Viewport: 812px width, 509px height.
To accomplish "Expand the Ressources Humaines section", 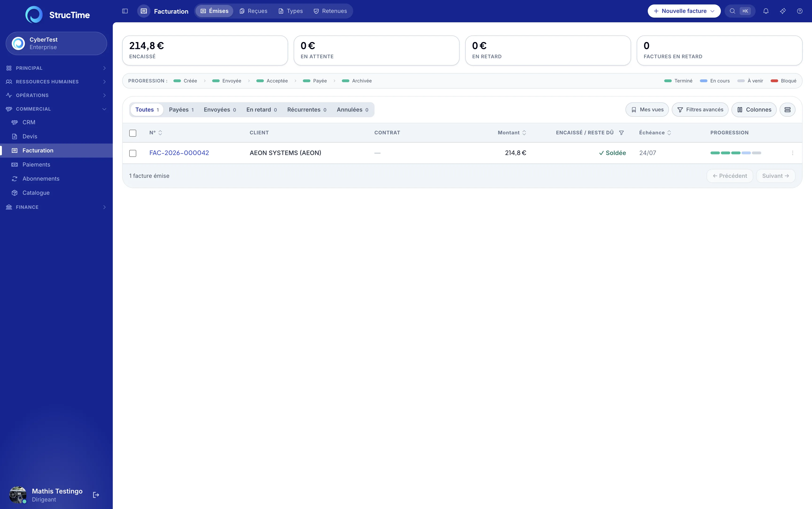I will pyautogui.click(x=56, y=82).
